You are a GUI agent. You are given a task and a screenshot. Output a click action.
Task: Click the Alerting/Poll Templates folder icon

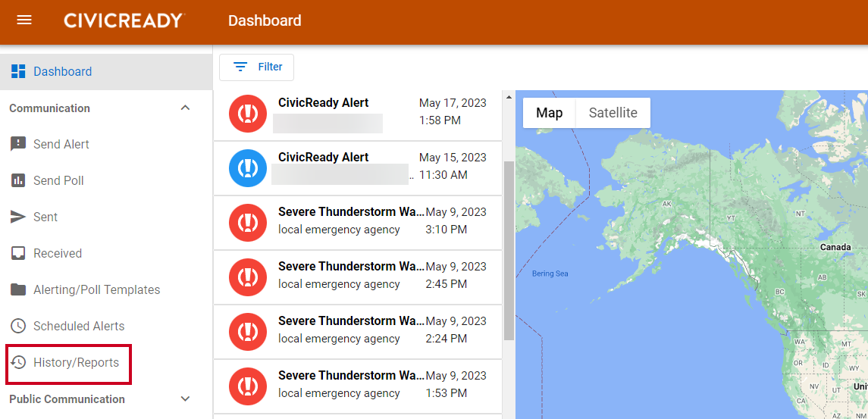(18, 289)
